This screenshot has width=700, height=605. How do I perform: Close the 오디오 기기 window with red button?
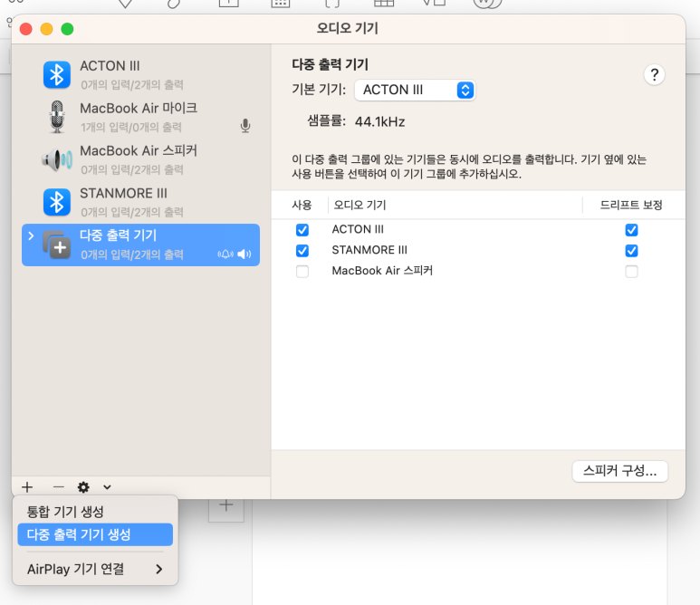[26, 29]
